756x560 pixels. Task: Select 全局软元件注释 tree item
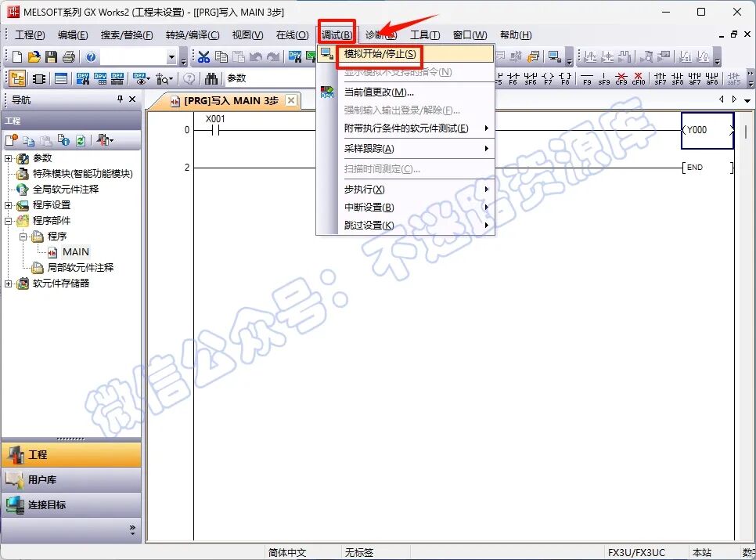[66, 190]
